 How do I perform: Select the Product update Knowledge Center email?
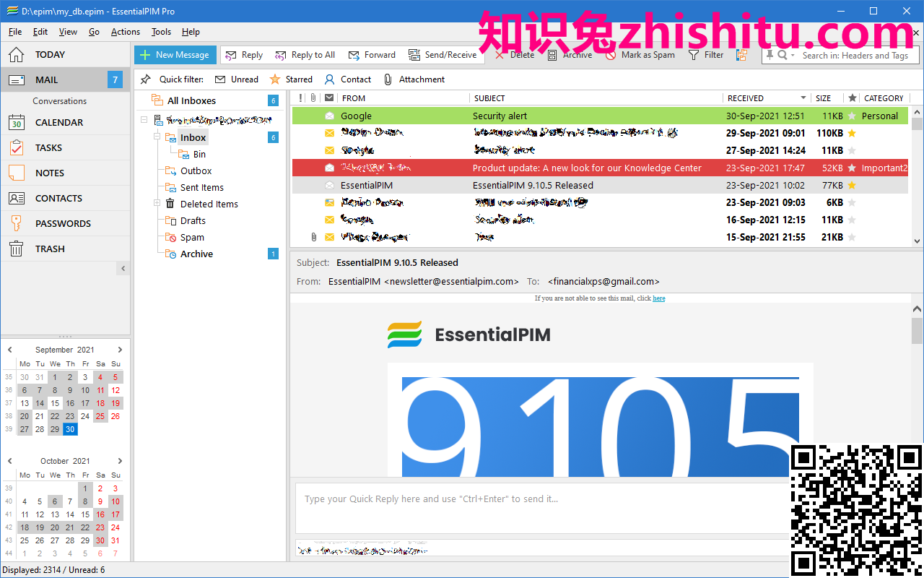pyautogui.click(x=600, y=168)
